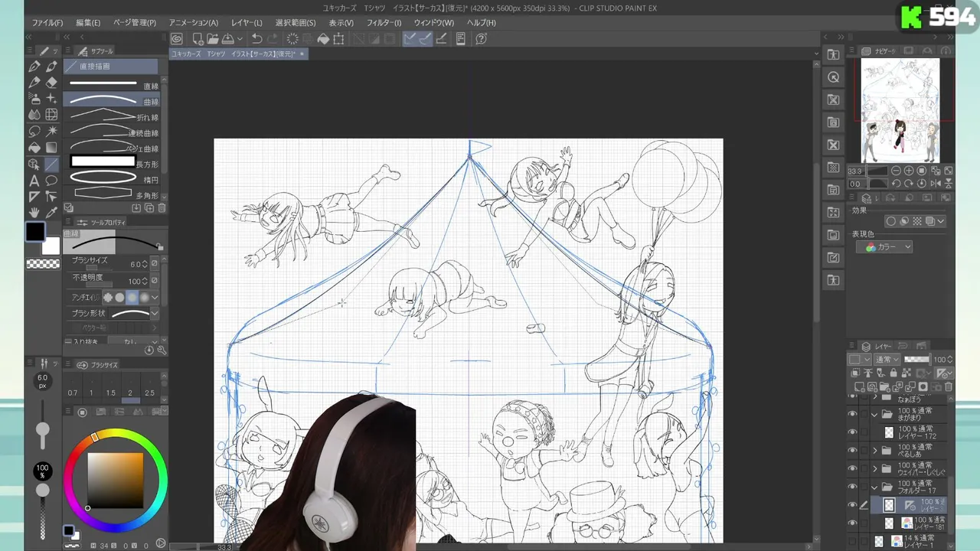Expand the ウェイバー folder
Image resolution: width=980 pixels, height=551 pixels.
(875, 468)
